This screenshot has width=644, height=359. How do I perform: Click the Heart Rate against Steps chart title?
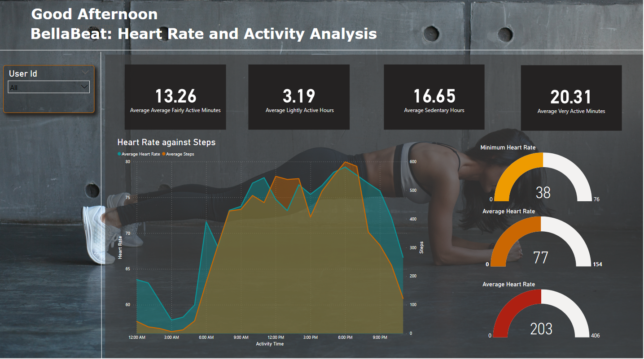pos(166,142)
